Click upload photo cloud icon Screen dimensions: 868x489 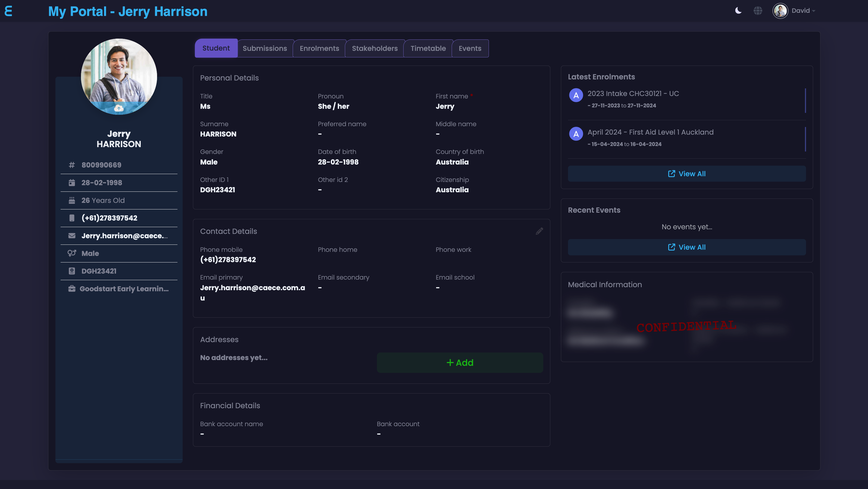(118, 108)
